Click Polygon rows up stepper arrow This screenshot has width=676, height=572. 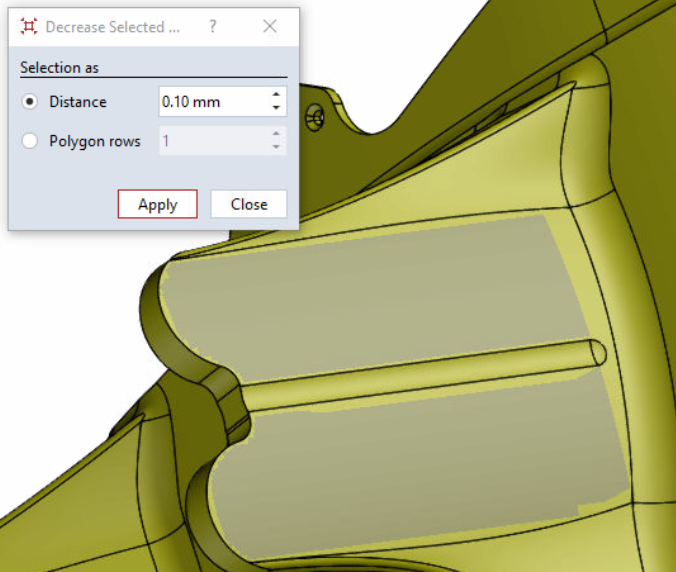(x=276, y=134)
